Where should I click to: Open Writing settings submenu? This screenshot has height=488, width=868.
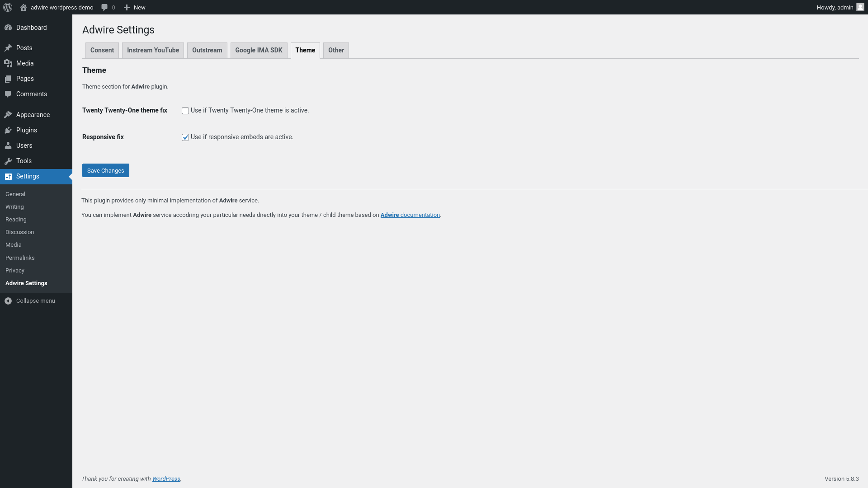(14, 207)
